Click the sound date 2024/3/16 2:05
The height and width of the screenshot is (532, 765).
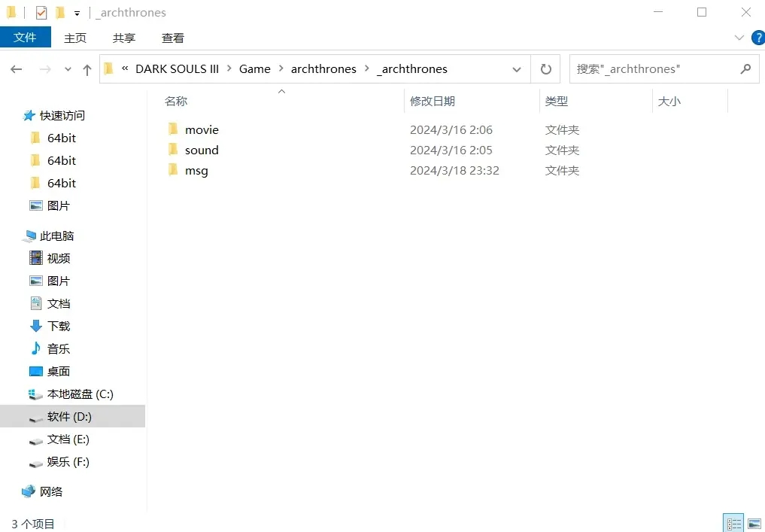451,150
